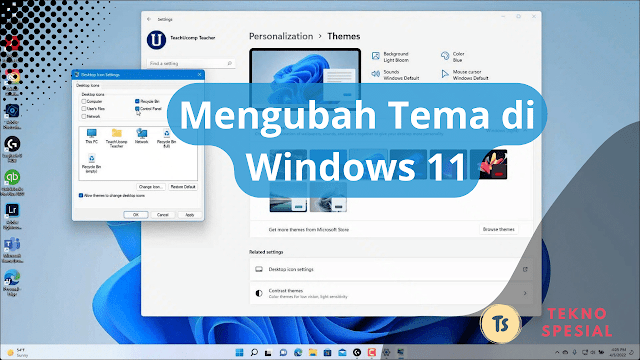Open the QuickBooks desktop shortcut
Image resolution: width=640 pixels, height=360 pixels.
(x=12, y=182)
